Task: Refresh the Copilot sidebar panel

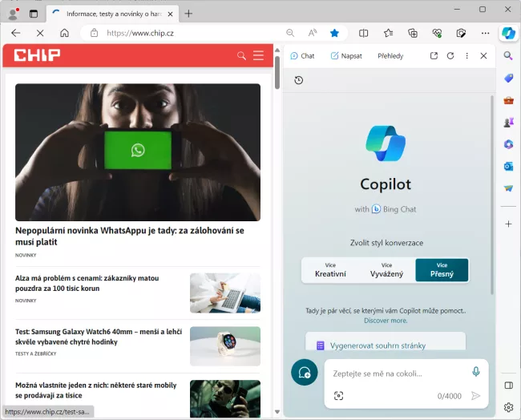Action: (450, 56)
